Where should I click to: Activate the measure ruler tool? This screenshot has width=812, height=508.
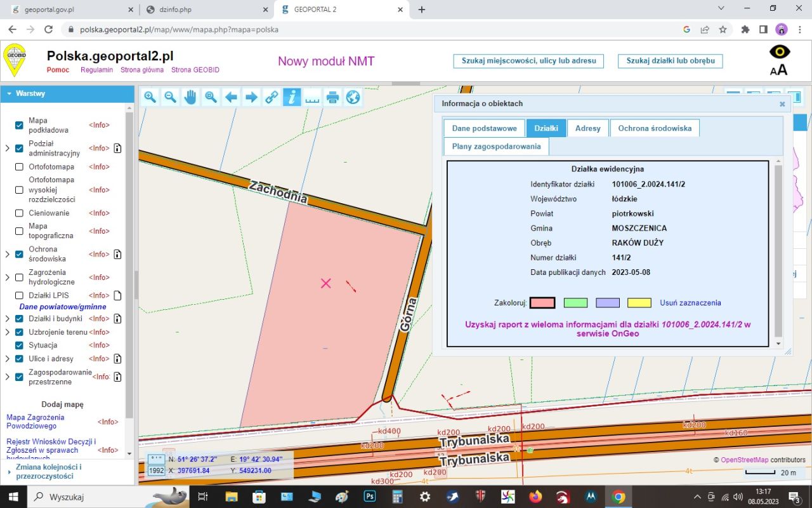[312, 97]
